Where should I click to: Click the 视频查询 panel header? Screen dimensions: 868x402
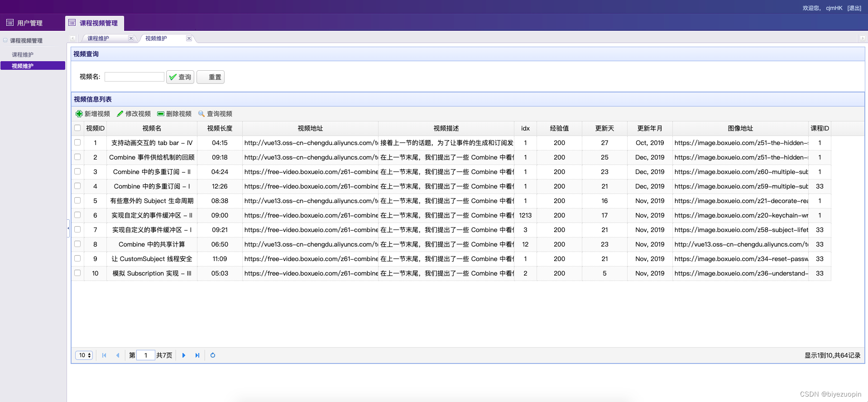pyautogui.click(x=468, y=54)
